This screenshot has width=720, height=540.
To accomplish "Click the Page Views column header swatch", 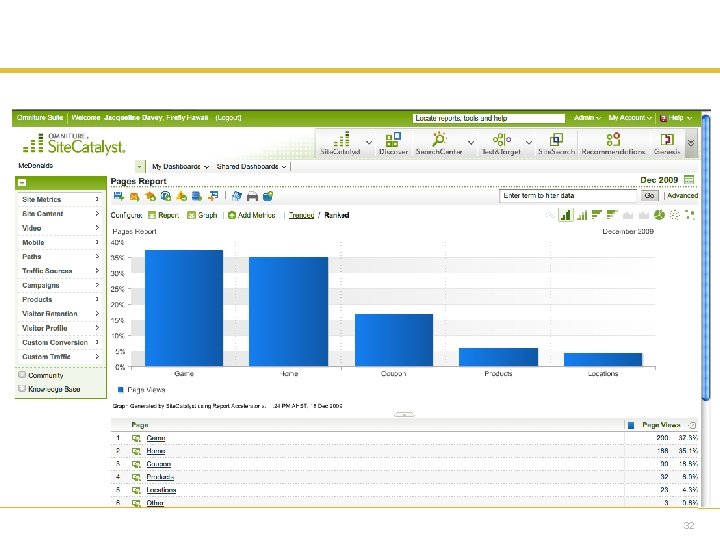I will click(631, 425).
